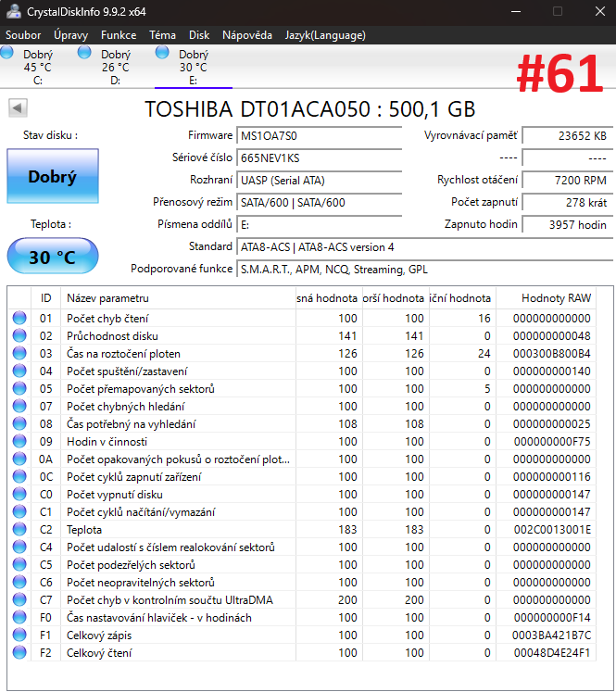Screen dimensions: 616x692
Task: Click raw value 00048D4E24F1 in Celkový čtení row
Action: point(552,653)
